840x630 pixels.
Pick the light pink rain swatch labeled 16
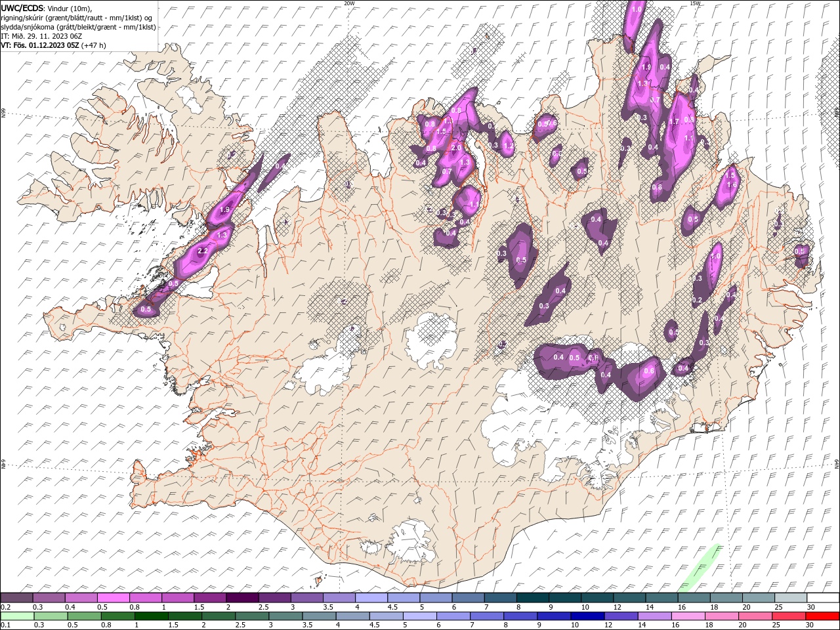(687, 616)
